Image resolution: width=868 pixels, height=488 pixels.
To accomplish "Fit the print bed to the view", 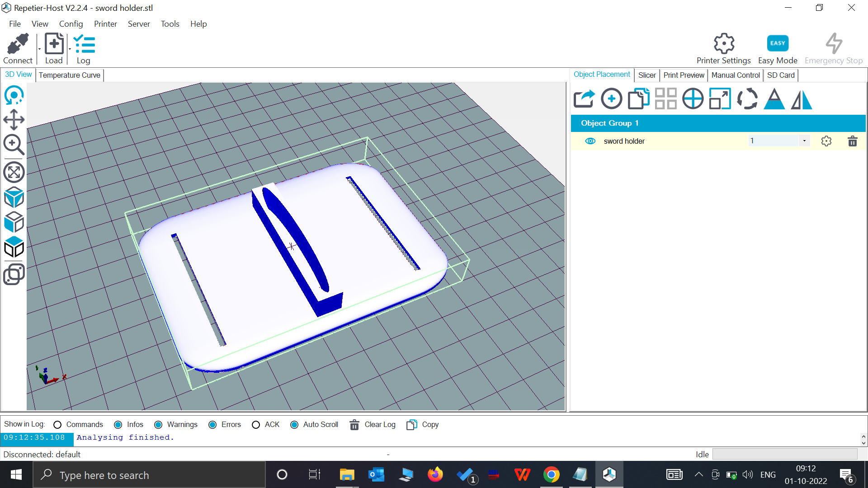I will tap(14, 172).
